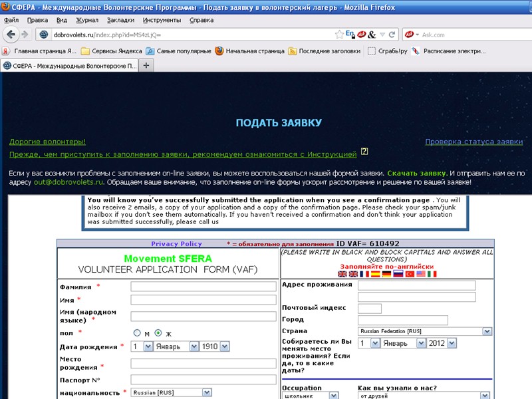Click the Город input field
This screenshot has height=399, width=532.
click(x=403, y=320)
